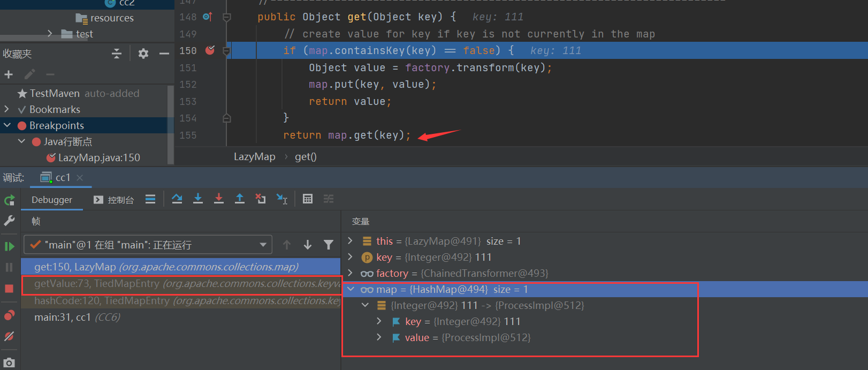Click the 'return map.get(key);' code line
This screenshot has width=868, height=370.
tap(347, 135)
